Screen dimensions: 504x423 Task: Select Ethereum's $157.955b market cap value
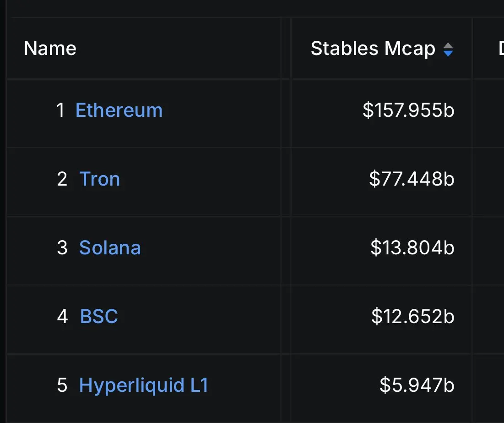coord(408,110)
